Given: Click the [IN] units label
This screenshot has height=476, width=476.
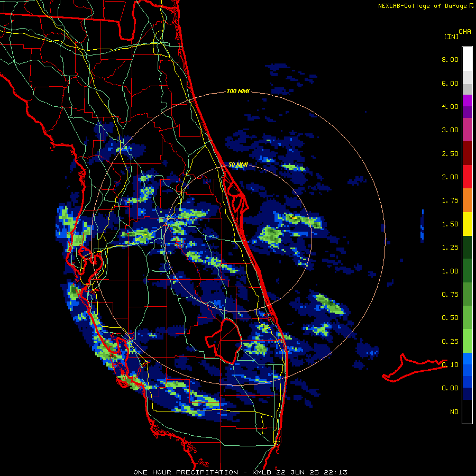Looking at the screenshot, I should point(451,36).
